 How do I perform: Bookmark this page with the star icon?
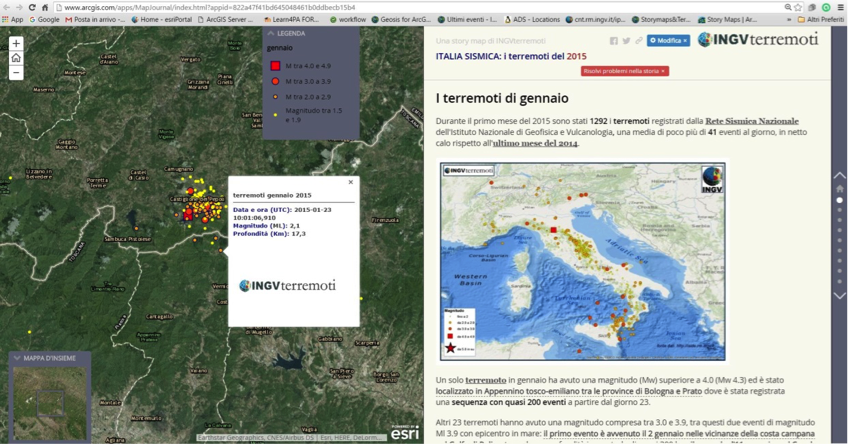(x=798, y=8)
